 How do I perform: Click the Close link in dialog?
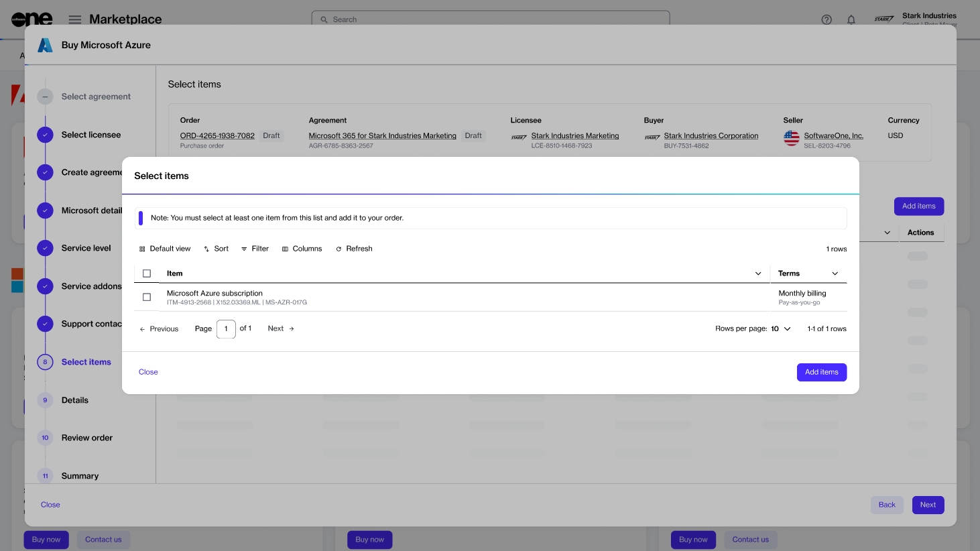click(x=148, y=372)
